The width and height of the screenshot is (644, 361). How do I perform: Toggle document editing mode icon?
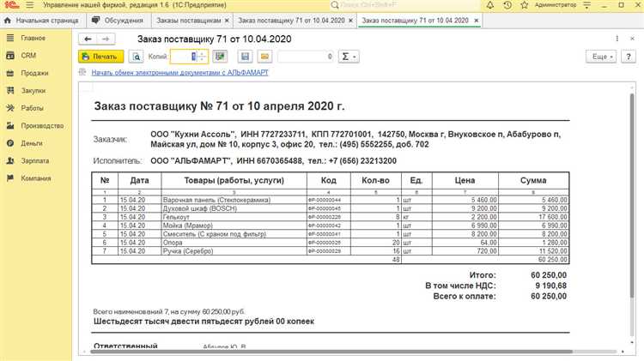(x=220, y=57)
